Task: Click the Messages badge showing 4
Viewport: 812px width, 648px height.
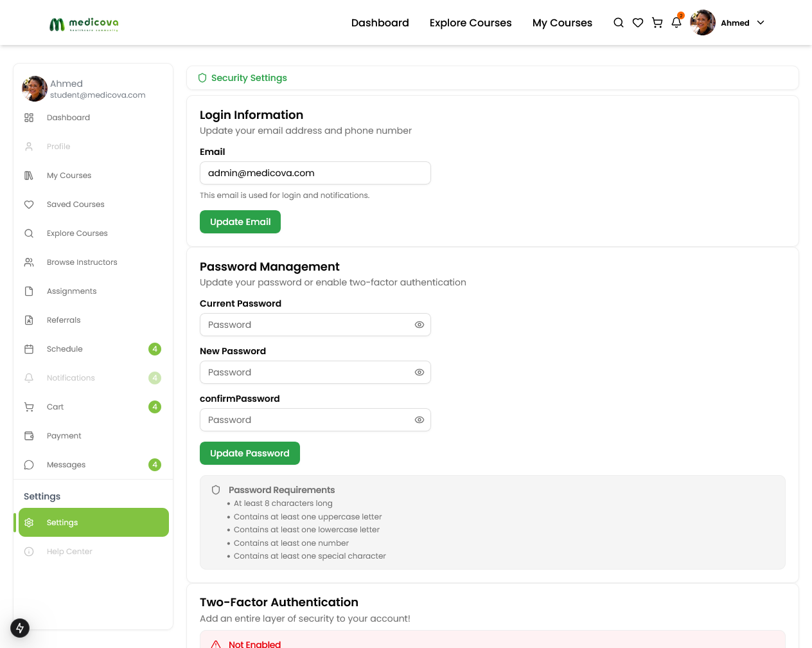Action: point(155,465)
